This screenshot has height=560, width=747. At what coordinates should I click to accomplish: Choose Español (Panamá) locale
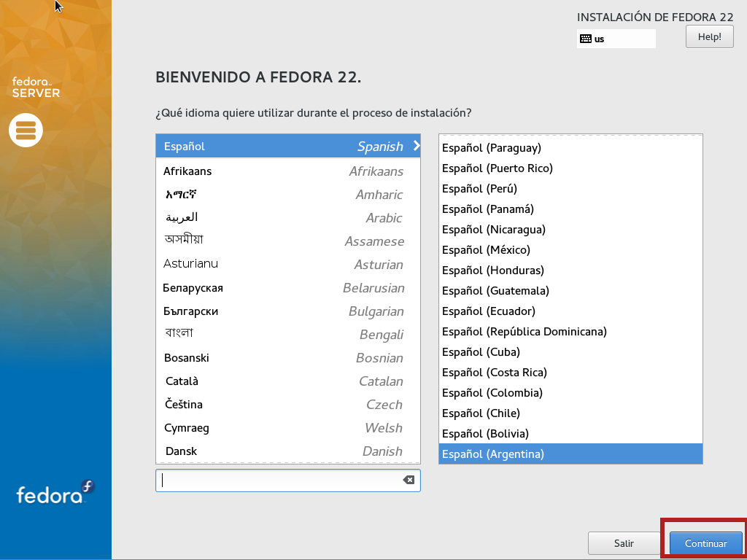coord(570,209)
